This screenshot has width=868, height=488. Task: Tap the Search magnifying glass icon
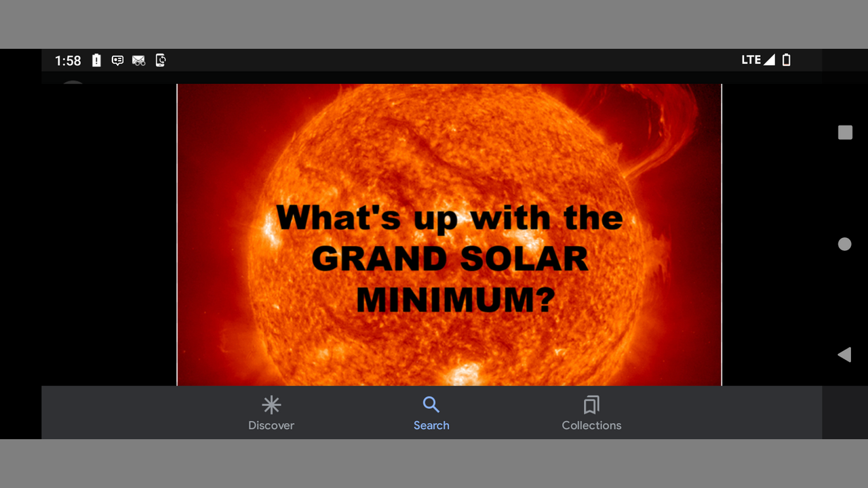coord(431,405)
